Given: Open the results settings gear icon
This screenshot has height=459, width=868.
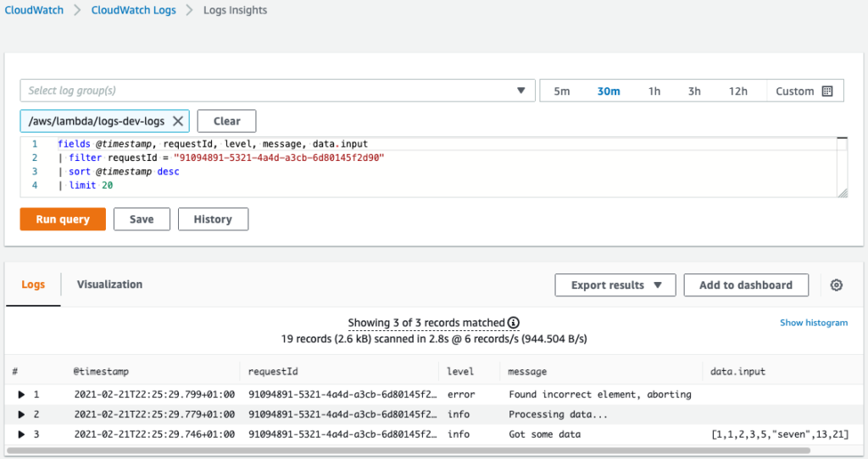Looking at the screenshot, I should point(836,285).
